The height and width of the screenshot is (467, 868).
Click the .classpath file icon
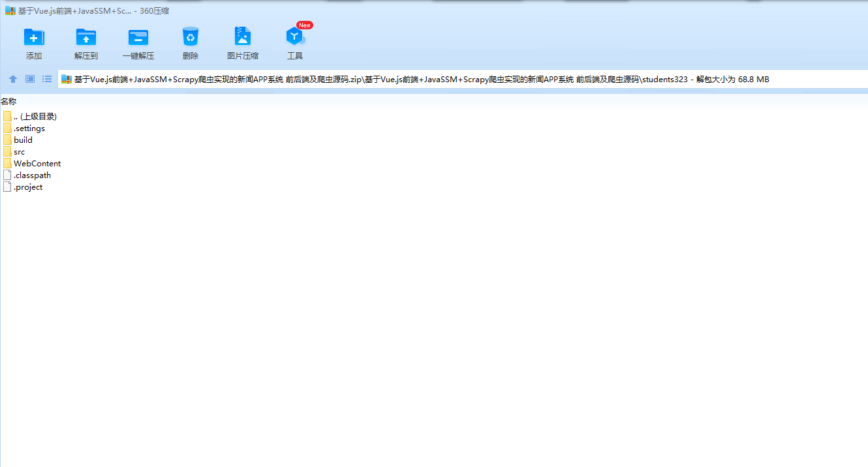[7, 175]
